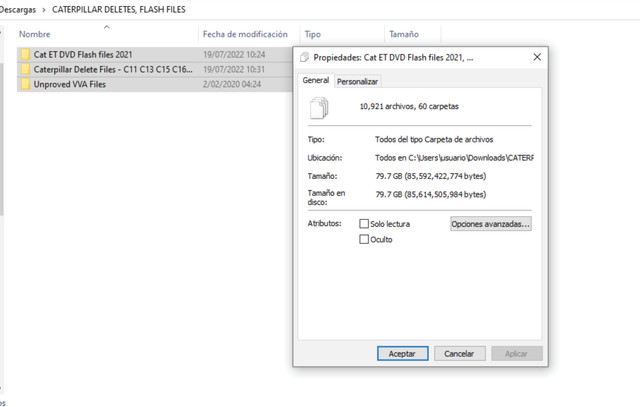Click CATERPILLAR DELETES, FLASH FILES breadcrumb
Viewport: 640px width, 407px height.
click(118, 9)
